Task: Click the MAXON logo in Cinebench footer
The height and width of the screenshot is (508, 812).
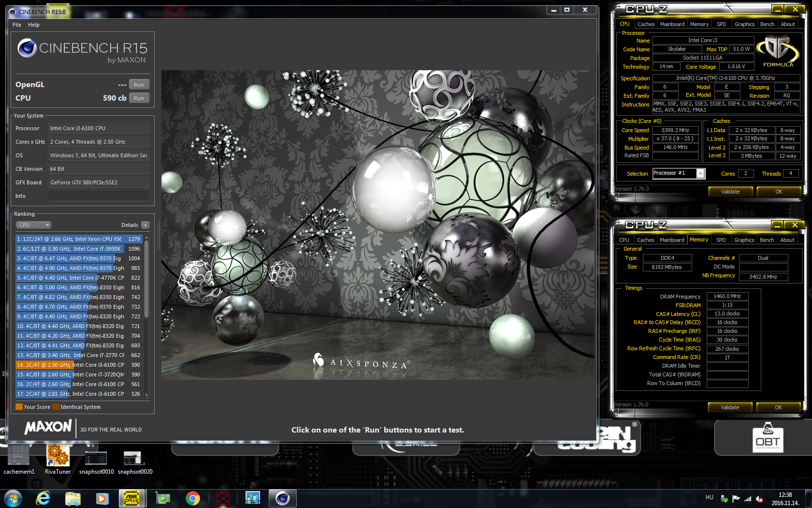Action: (x=48, y=427)
